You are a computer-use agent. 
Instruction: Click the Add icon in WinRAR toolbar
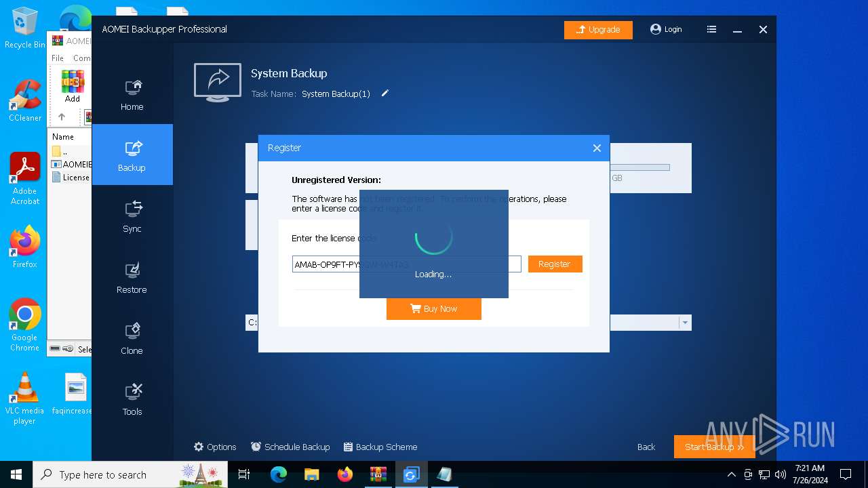point(73,86)
